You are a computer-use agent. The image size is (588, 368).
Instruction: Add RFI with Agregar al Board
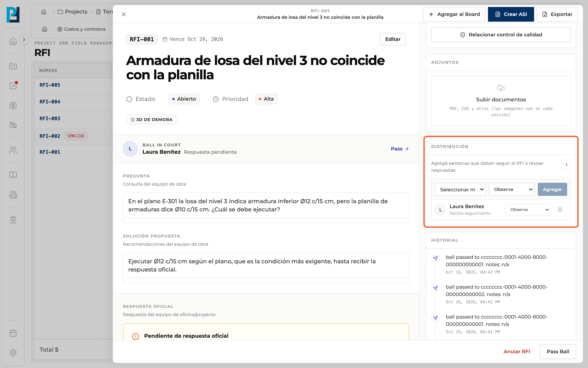click(454, 14)
